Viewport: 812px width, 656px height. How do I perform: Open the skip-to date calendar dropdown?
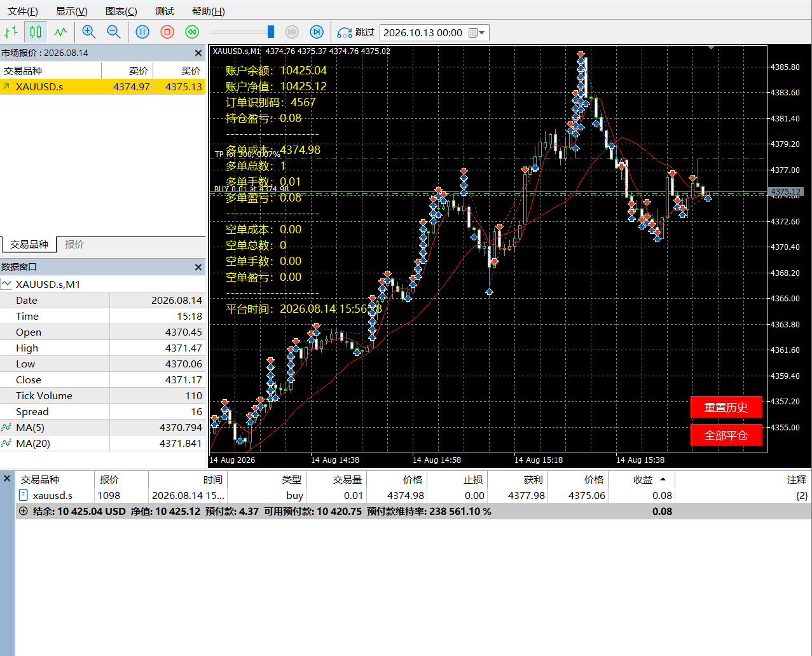tap(477, 32)
